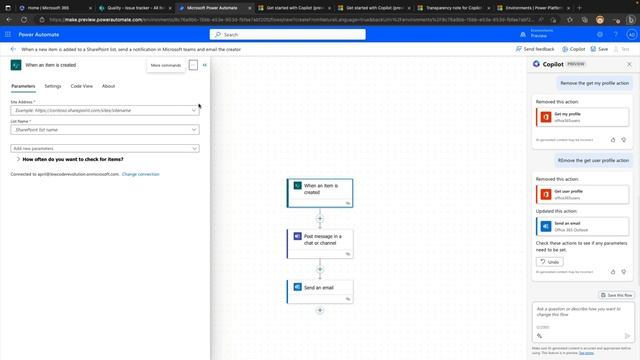Click the Power Automate header title
Viewport: 640px width, 360px height.
[39, 35]
